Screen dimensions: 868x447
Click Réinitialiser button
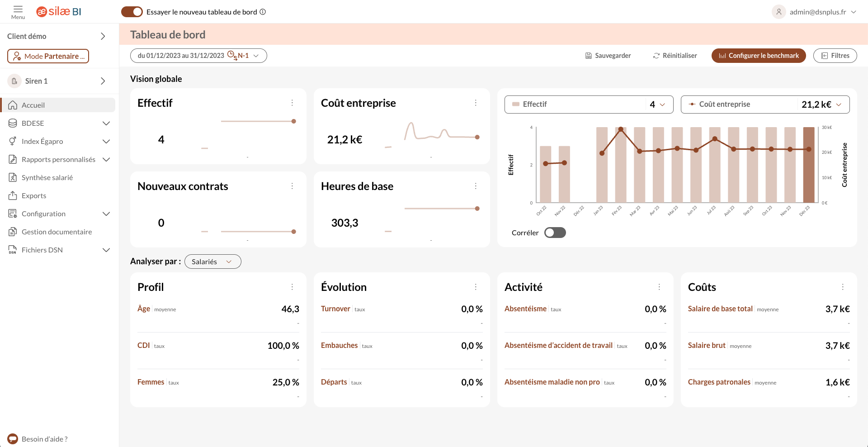coord(675,56)
